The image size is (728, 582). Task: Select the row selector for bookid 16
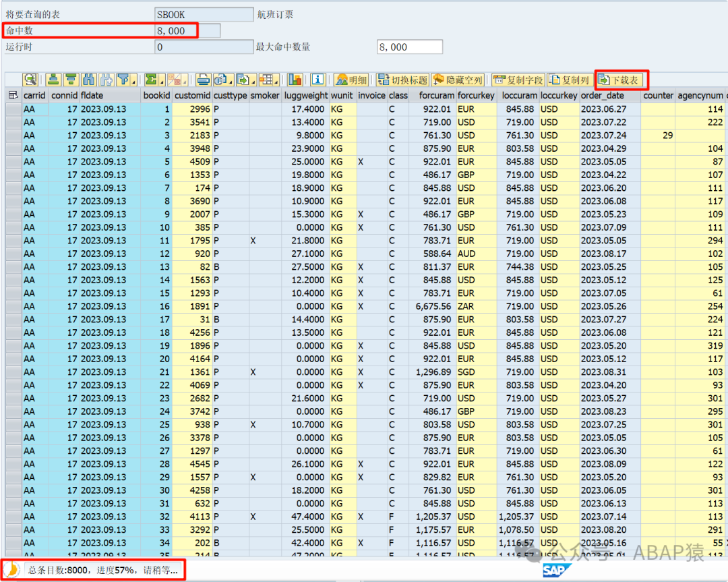click(13, 306)
